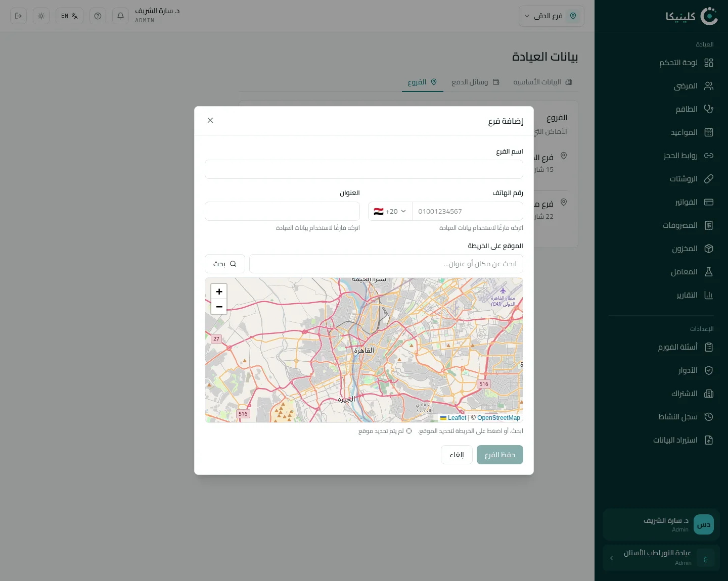The height and width of the screenshot is (581, 728).
Task: Open the help question mark icon
Action: pos(98,16)
